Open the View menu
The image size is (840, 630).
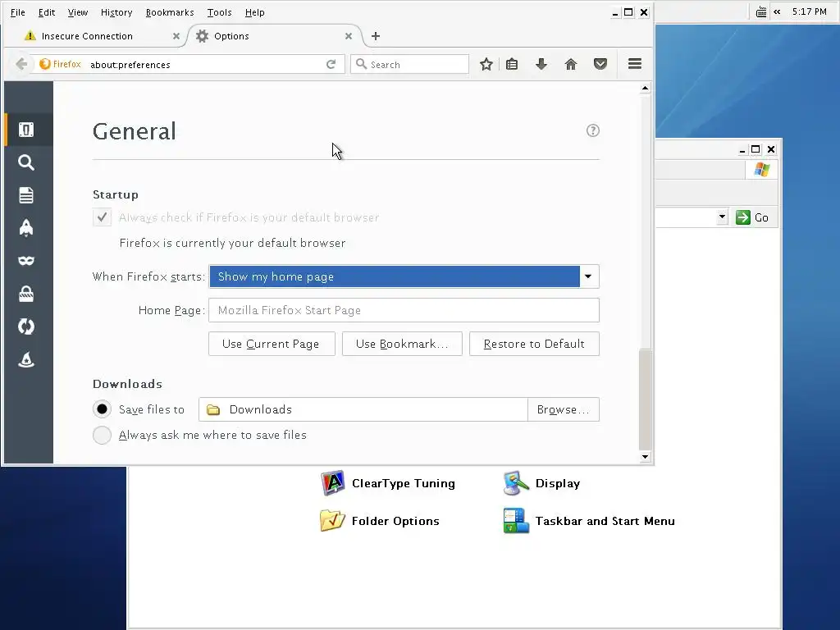(78, 12)
